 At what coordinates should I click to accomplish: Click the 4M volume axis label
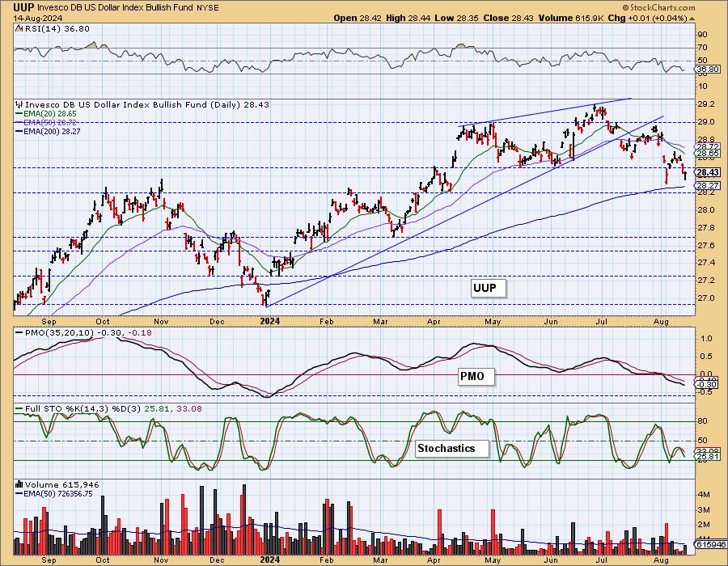[x=704, y=495]
